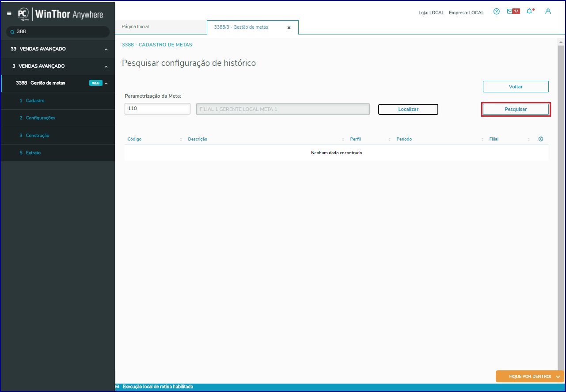566x392 pixels.
Task: Click the 3388 - CADASTRO DE METAS breadcrumb
Action: coord(157,45)
